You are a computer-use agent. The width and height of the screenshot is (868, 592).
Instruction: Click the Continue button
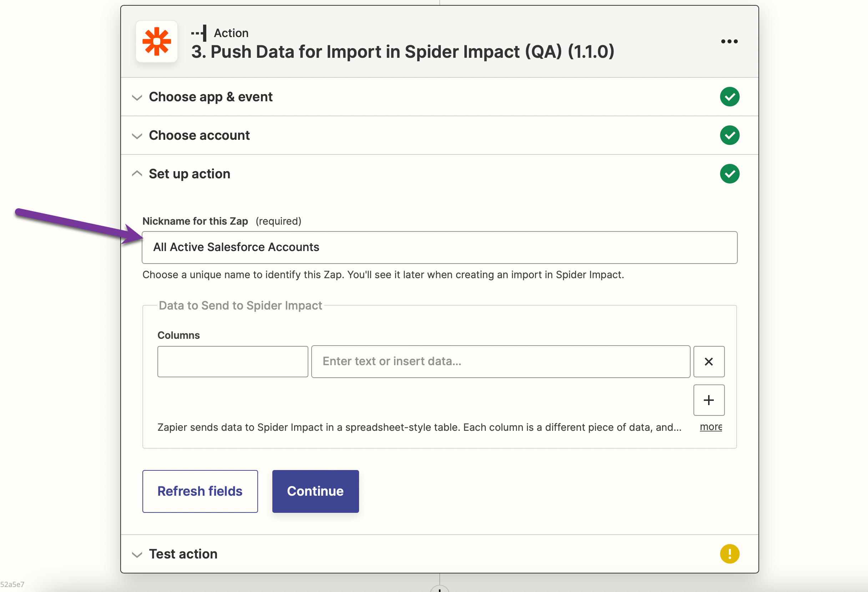tap(315, 491)
